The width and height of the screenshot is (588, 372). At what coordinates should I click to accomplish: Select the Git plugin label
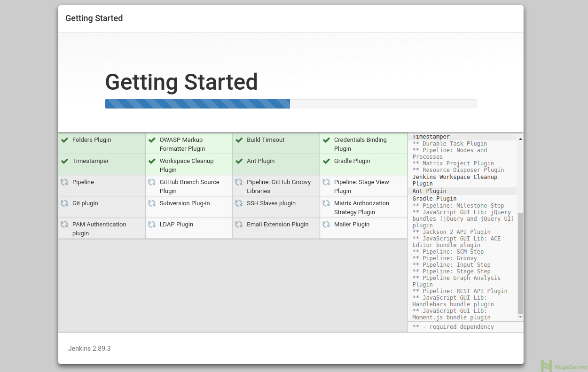pyautogui.click(x=85, y=203)
